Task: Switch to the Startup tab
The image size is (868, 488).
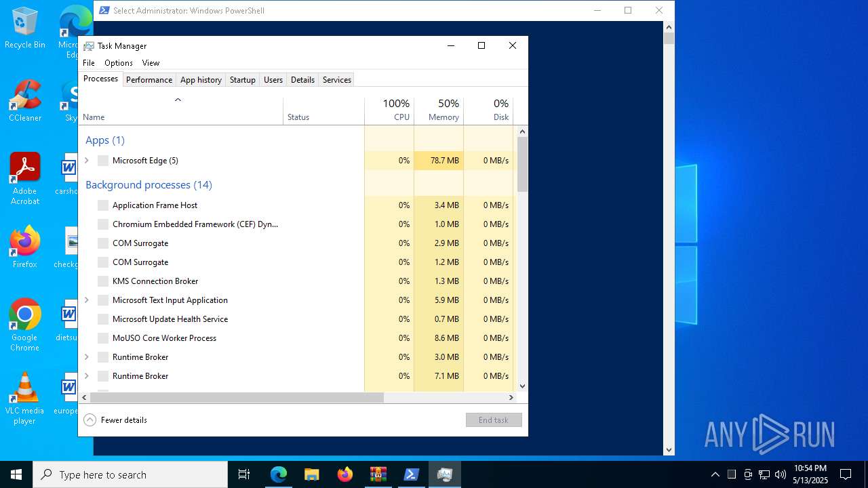Action: pyautogui.click(x=243, y=80)
